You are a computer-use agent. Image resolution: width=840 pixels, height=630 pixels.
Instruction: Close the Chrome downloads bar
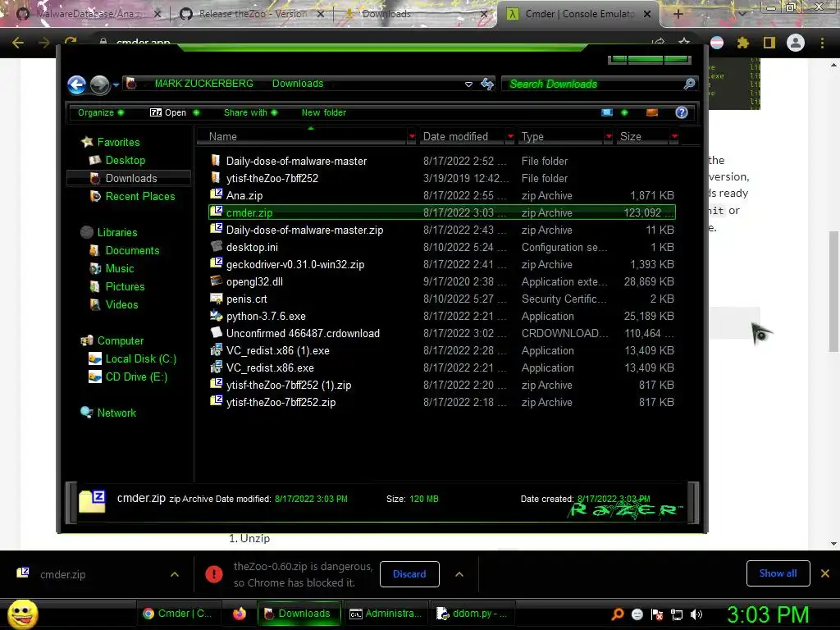(x=825, y=573)
